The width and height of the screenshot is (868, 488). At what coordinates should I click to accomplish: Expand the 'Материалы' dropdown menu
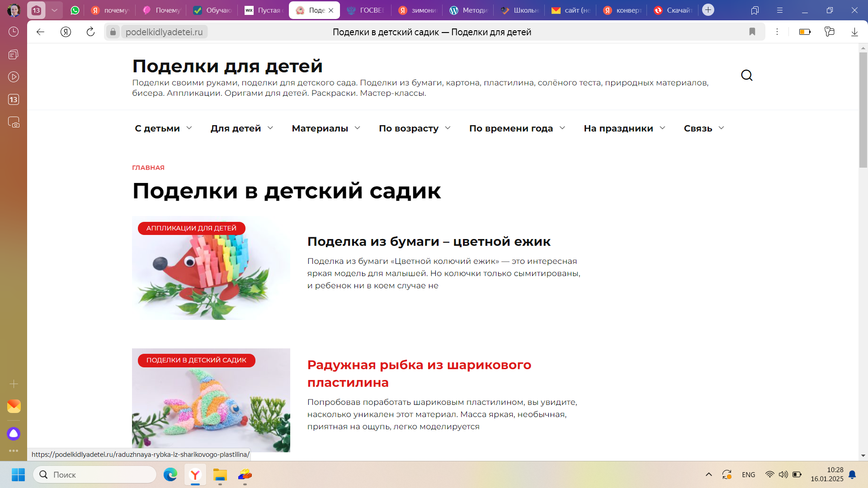325,128
